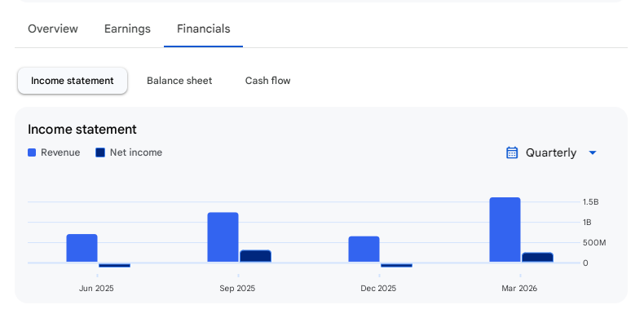Open the Quarterly period dropdown
644x318 pixels.
coord(551,152)
